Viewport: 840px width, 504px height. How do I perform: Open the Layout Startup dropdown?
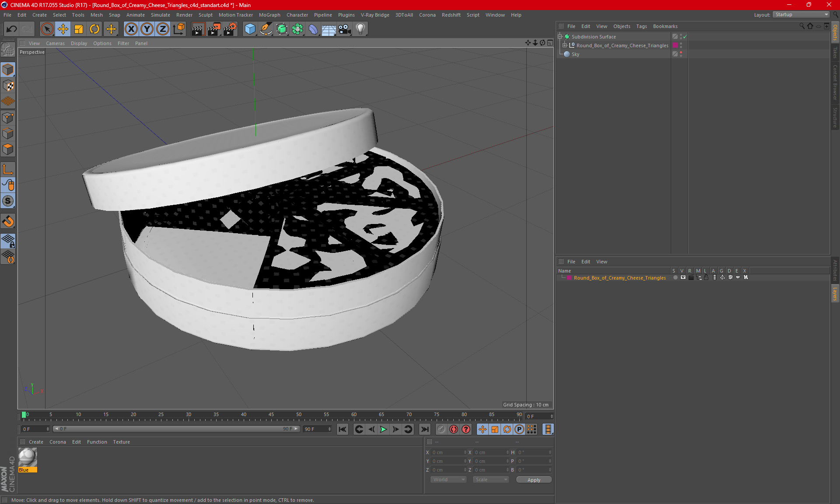801,15
